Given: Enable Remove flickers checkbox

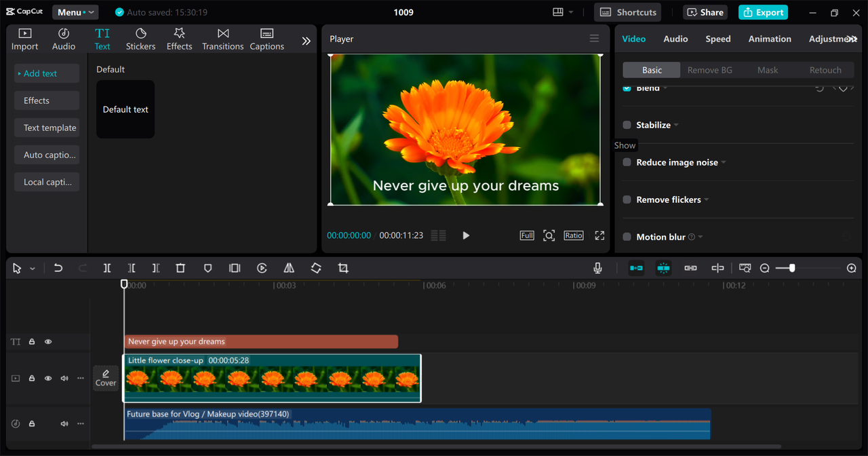Looking at the screenshot, I should pyautogui.click(x=627, y=199).
